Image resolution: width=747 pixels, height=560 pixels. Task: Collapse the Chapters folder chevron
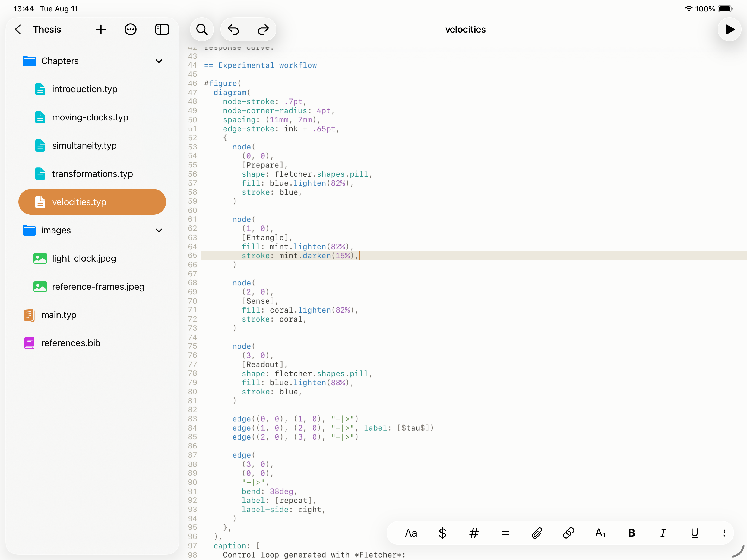coord(159,61)
